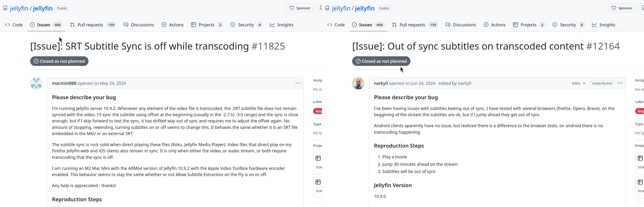This screenshot has height=207, width=644.
Task: Open the jellyfin owner link in issue #12164 window
Action: pyautogui.click(x=341, y=8)
